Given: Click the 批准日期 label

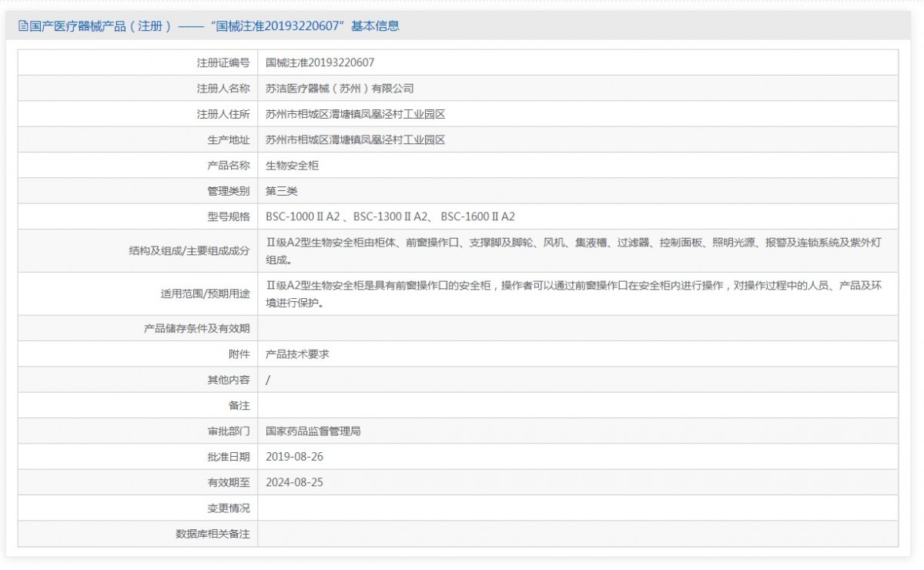Looking at the screenshot, I should [229, 456].
